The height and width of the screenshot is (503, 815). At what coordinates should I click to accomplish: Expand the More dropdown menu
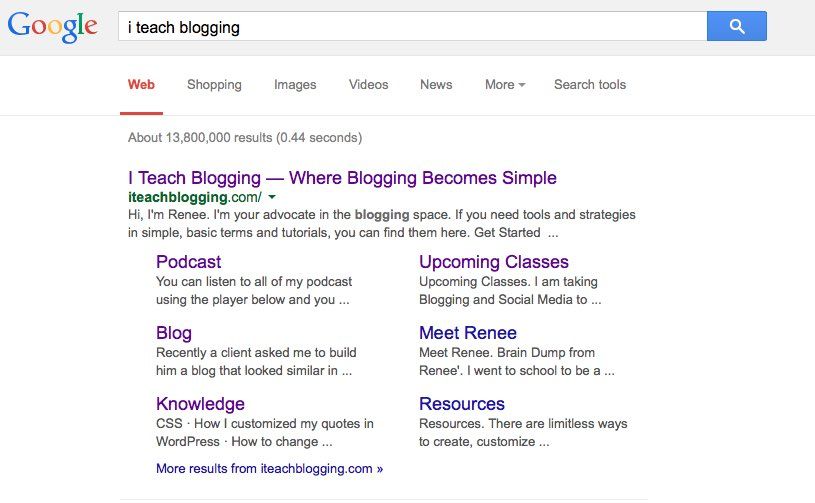click(505, 85)
